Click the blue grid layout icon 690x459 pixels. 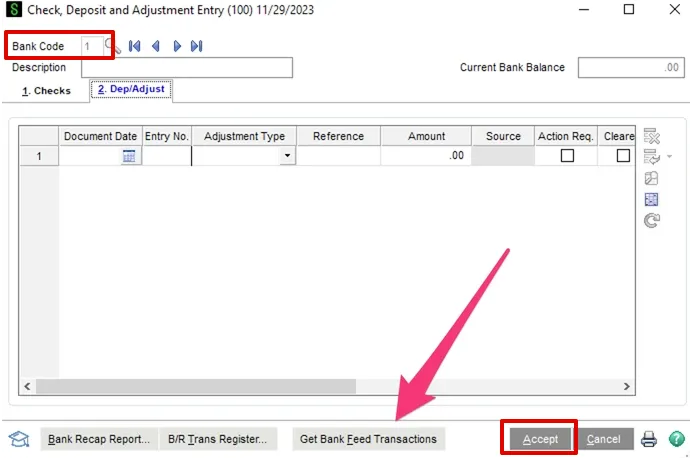coord(651,199)
